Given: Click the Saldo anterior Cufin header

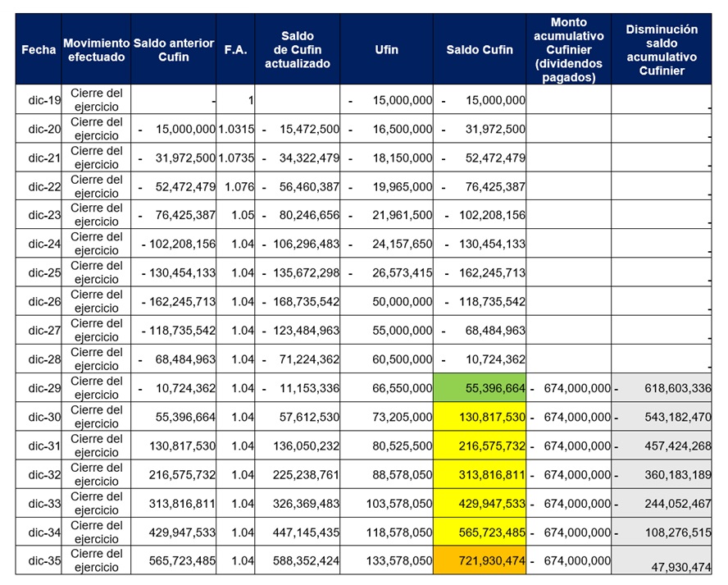Looking at the screenshot, I should (173, 49).
